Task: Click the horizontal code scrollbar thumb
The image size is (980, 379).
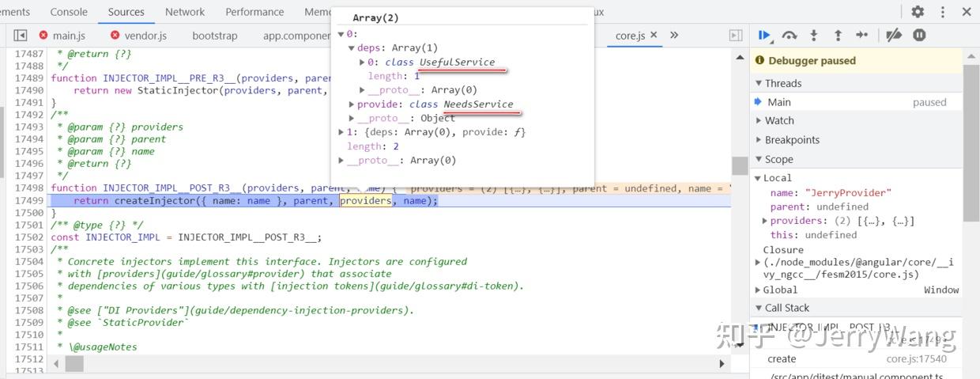Action: click(74, 363)
